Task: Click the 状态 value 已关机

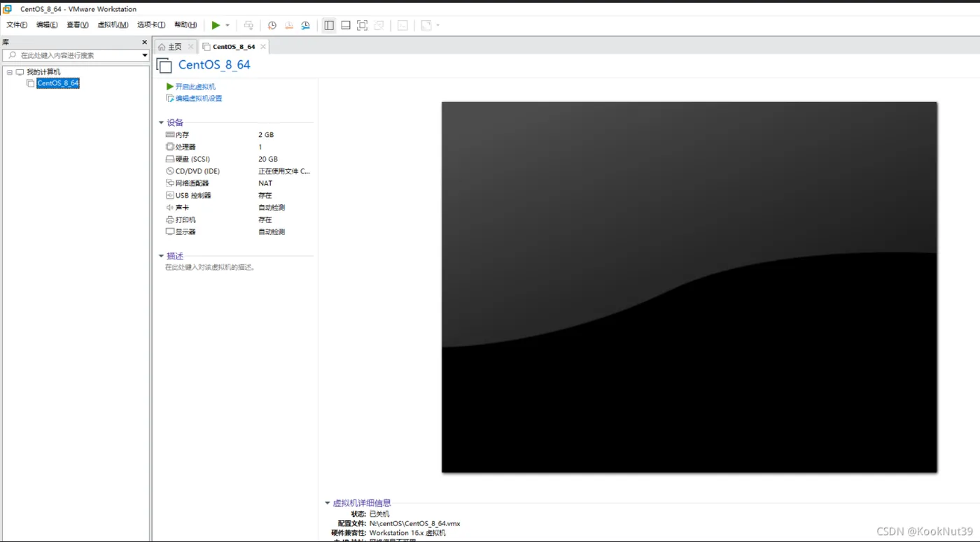Action: (x=379, y=514)
